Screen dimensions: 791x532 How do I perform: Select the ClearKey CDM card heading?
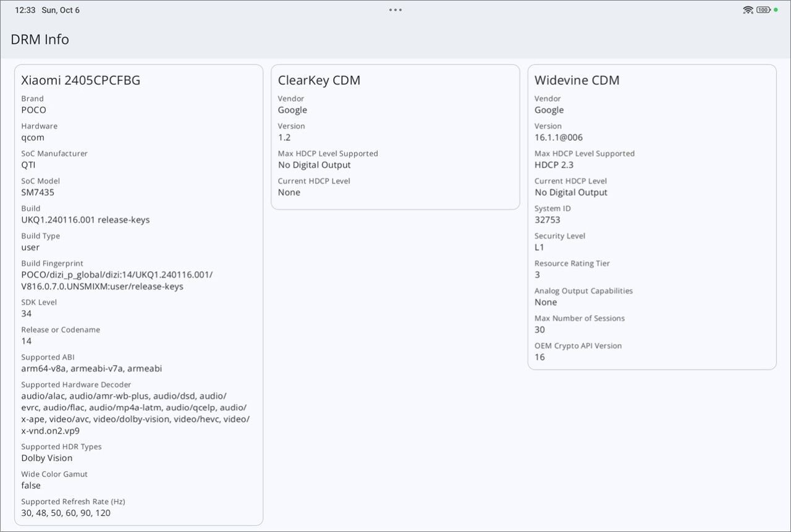pyautogui.click(x=319, y=80)
